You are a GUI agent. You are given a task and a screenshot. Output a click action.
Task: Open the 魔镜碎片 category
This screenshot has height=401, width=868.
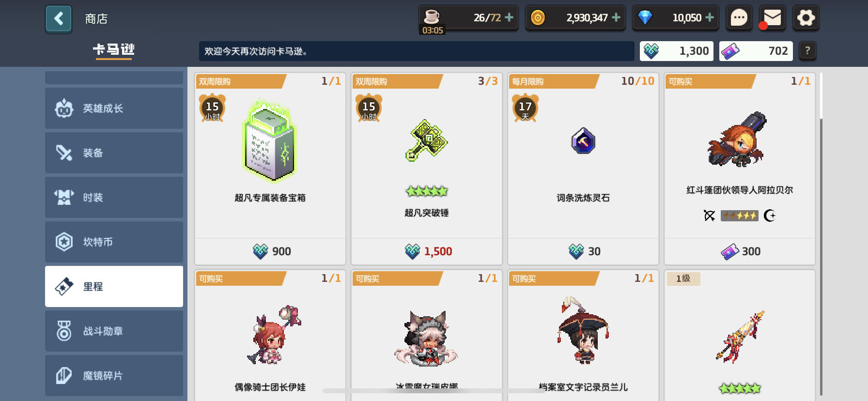[x=114, y=375]
